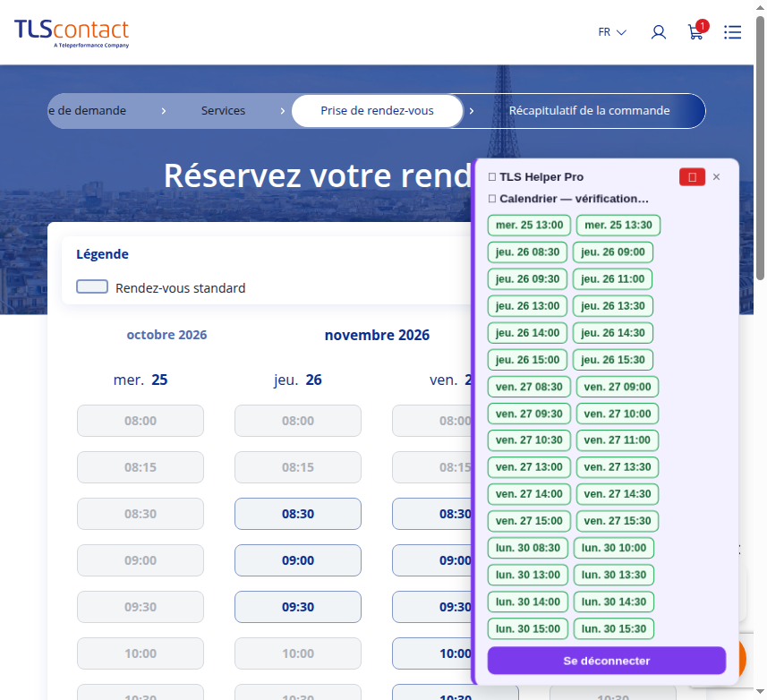Close the TLS Helper Pro panel

[717, 176]
